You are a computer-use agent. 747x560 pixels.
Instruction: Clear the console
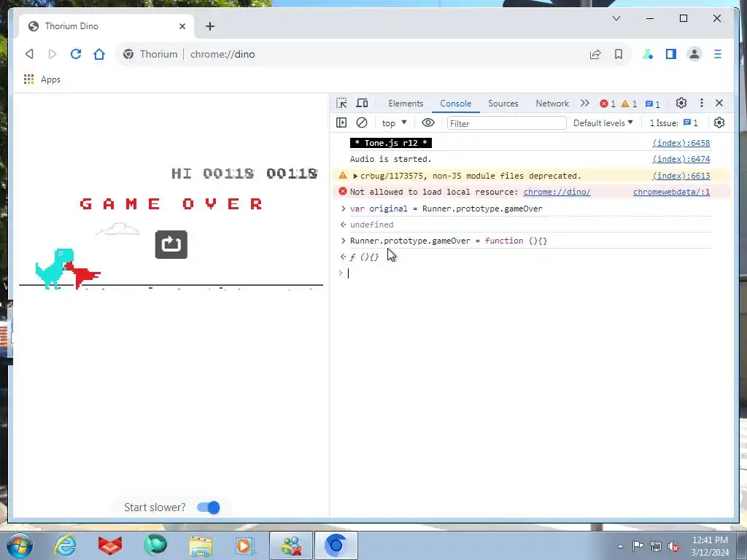tap(362, 122)
